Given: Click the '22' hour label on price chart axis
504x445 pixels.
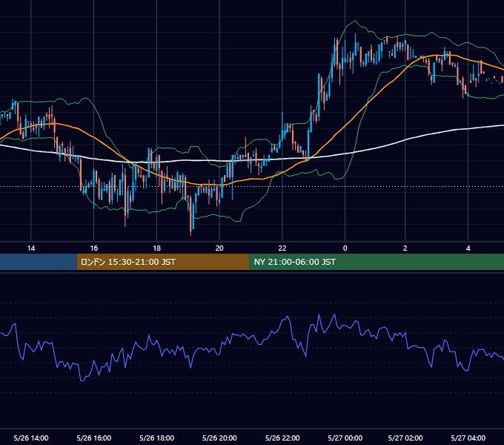Looking at the screenshot, I should tap(282, 248).
